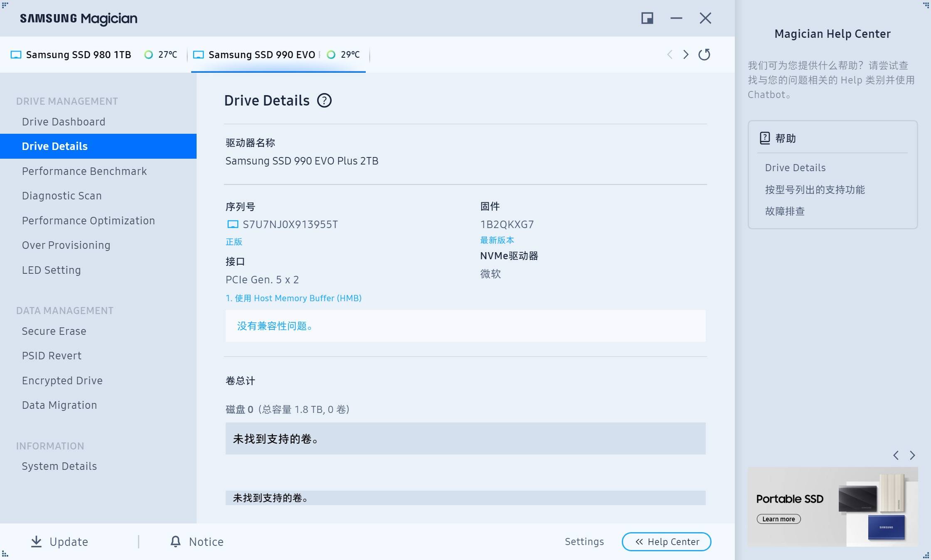Show next drive tab with right arrow
The width and height of the screenshot is (931, 560).
tap(686, 54)
